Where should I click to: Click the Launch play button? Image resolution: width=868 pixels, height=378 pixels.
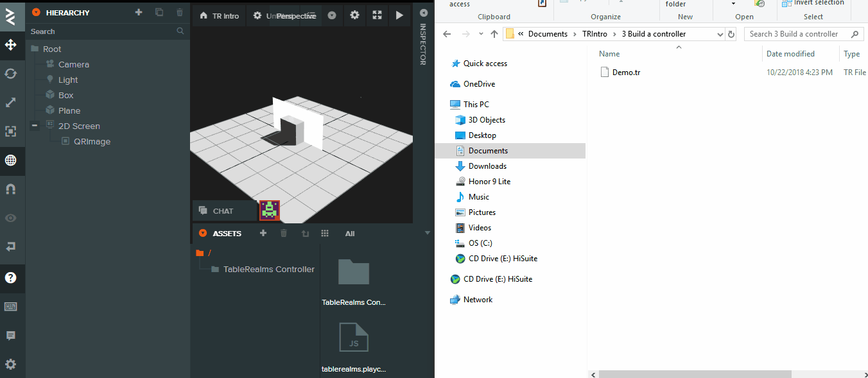(x=399, y=15)
